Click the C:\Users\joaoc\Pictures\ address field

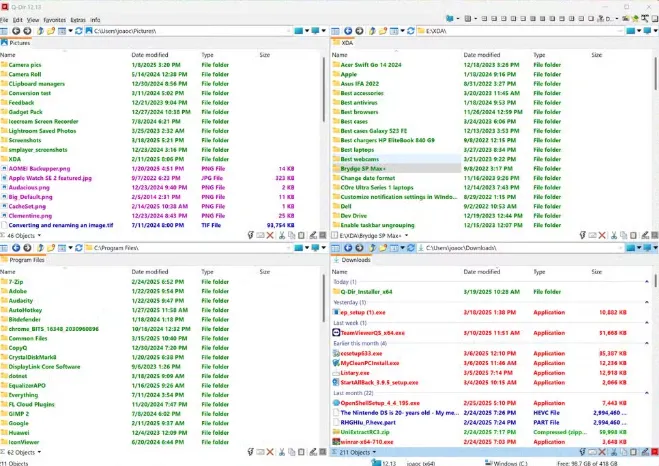click(188, 31)
